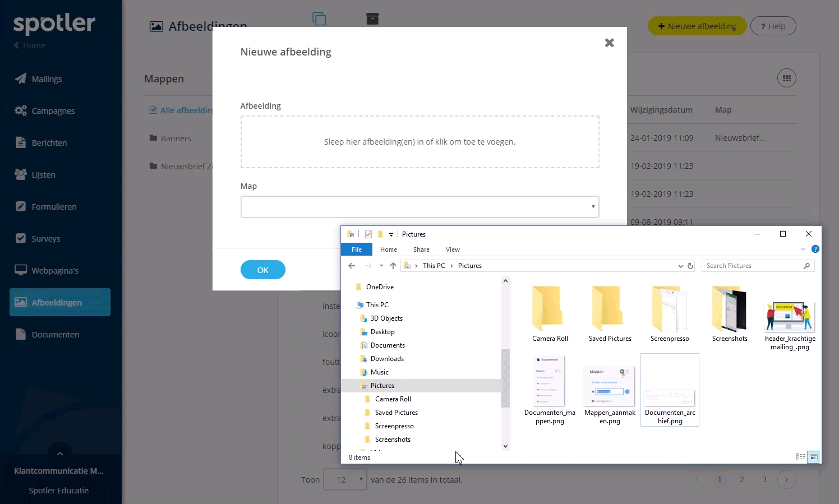The width and height of the screenshot is (839, 504).
Task: Select Screenshots in navigation tree
Action: [x=393, y=440]
